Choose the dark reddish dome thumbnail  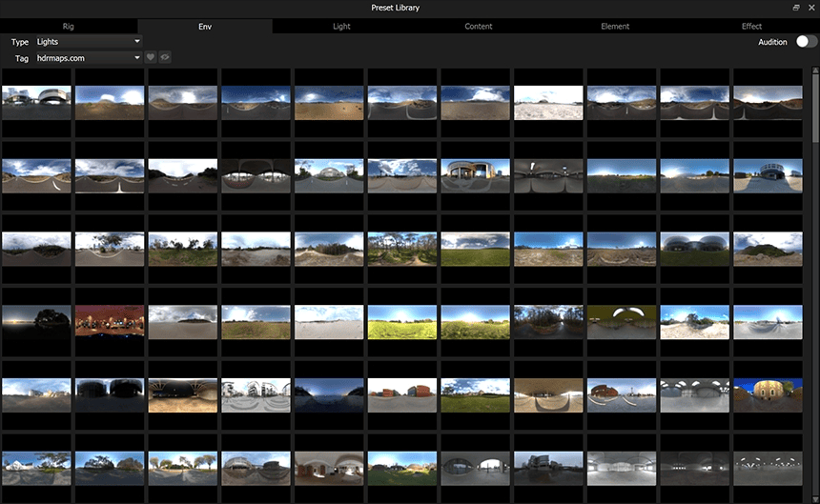(256, 176)
